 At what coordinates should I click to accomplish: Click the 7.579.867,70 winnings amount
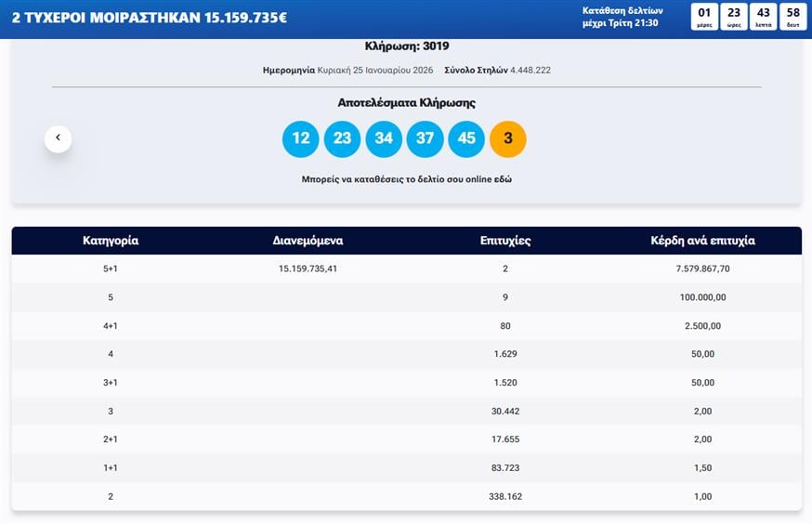(703, 269)
